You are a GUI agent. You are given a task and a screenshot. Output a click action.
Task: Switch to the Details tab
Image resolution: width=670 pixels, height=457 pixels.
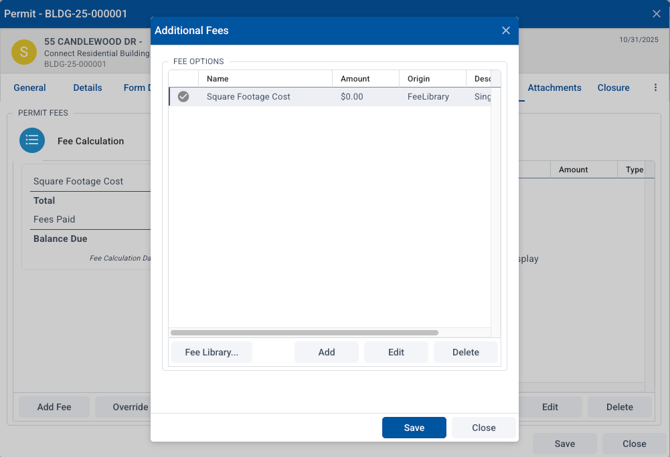(87, 88)
